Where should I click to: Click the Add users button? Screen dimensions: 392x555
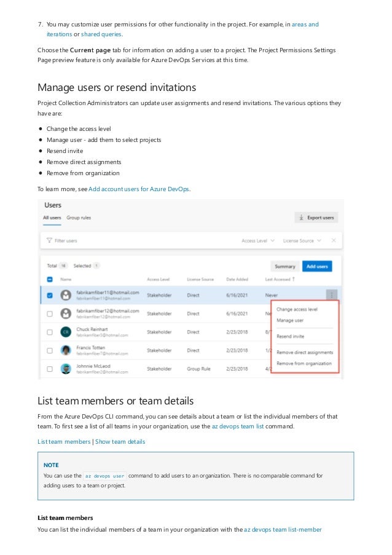pyautogui.click(x=317, y=267)
